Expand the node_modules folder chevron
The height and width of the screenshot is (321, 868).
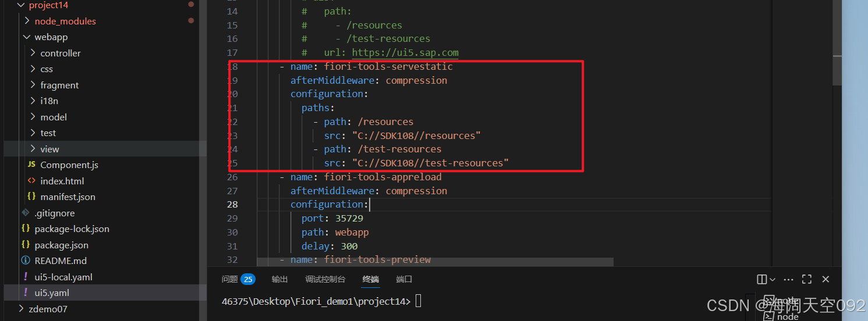point(27,21)
